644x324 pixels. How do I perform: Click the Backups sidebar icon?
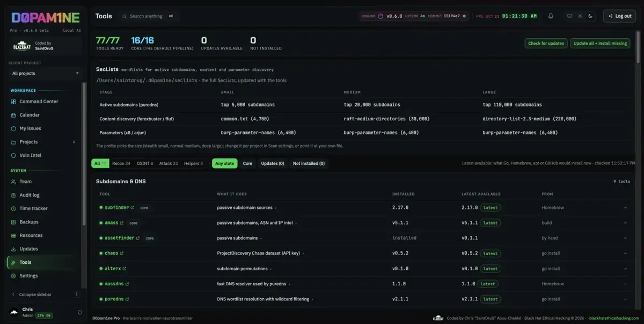point(14,222)
